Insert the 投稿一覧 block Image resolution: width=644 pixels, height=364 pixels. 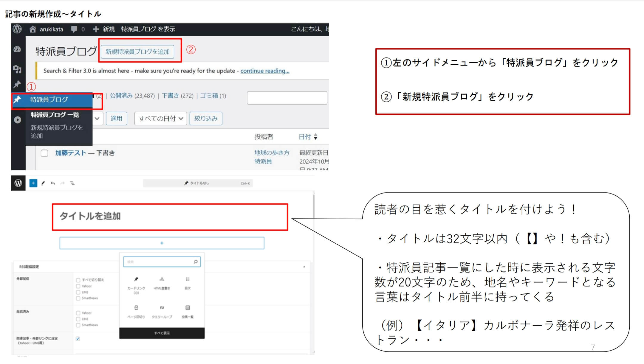click(188, 312)
